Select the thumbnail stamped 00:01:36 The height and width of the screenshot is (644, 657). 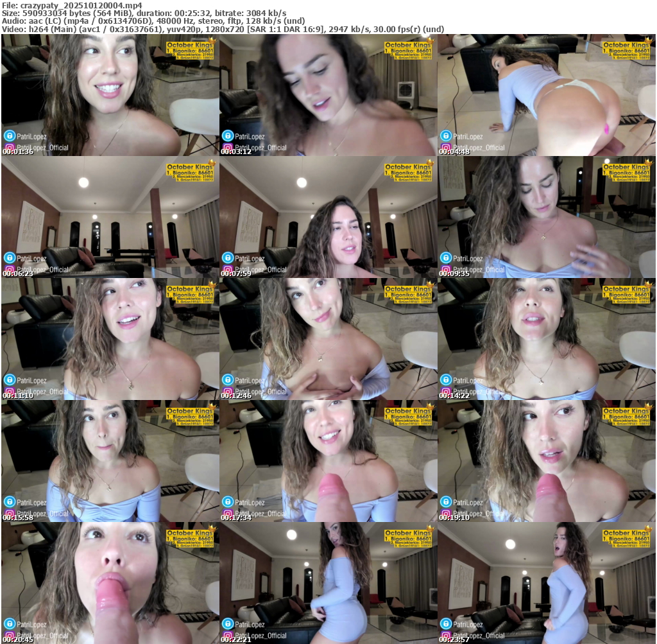coord(110,95)
